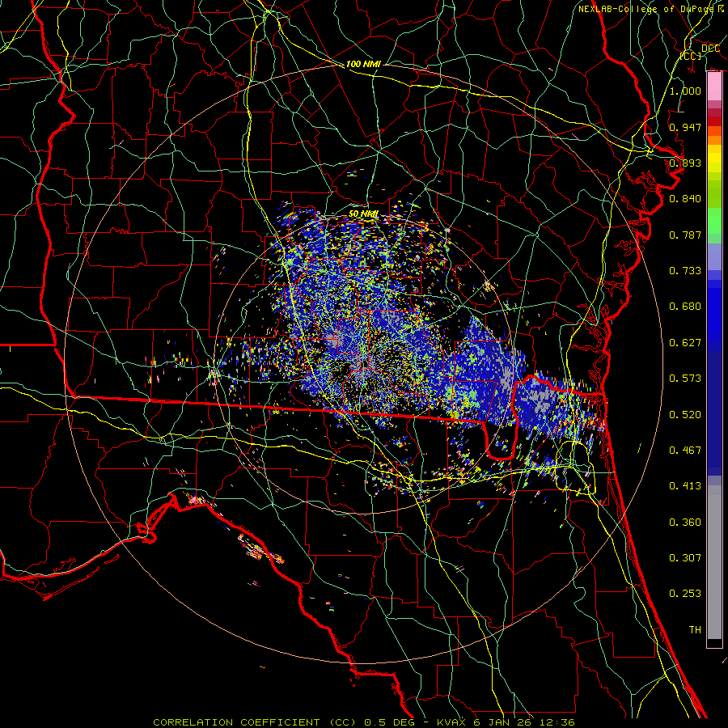Click the 0.733 colorbar value
This screenshot has width=728, height=728.
point(685,271)
